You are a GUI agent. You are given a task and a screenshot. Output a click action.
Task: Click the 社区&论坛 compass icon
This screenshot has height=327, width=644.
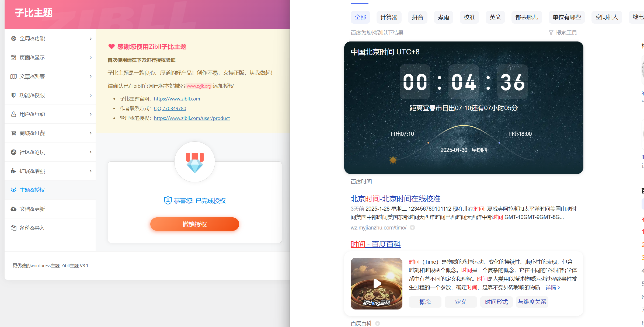click(13, 152)
